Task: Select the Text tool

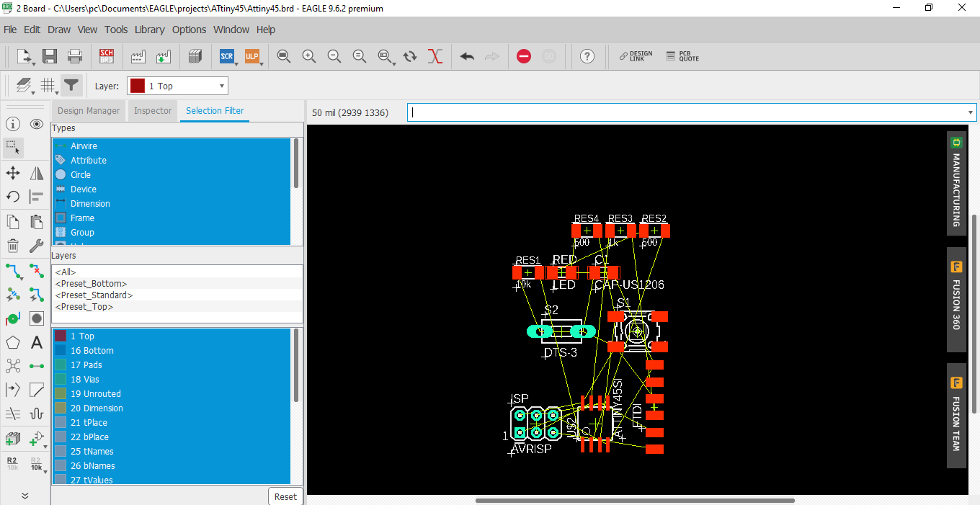Action: pos(37,342)
